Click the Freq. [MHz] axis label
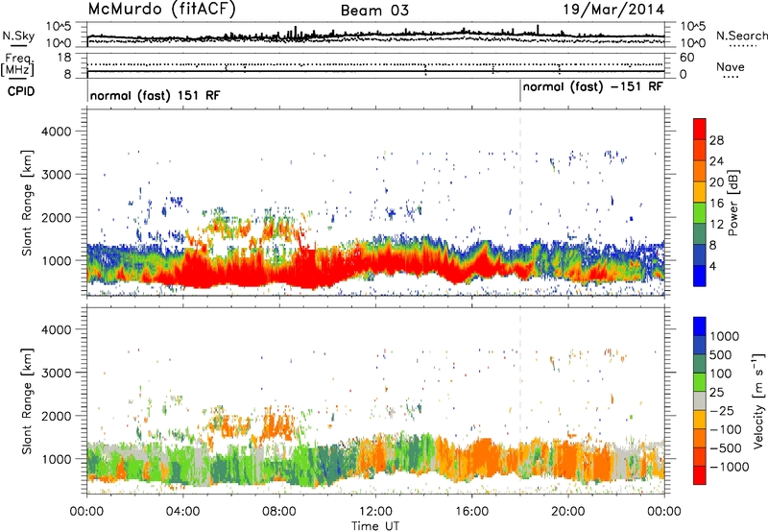This screenshot has height=532, width=768. [17, 64]
